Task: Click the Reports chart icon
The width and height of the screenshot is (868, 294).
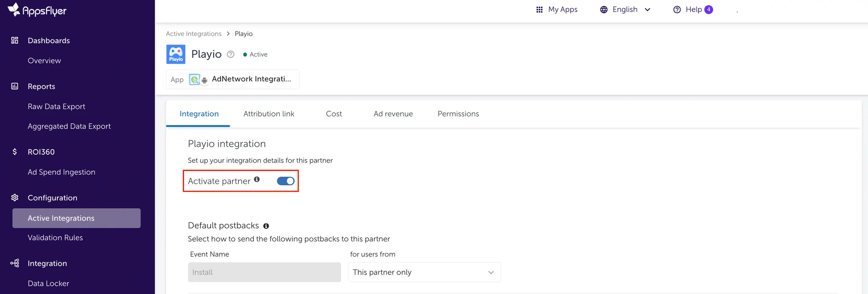Action: coord(15,86)
